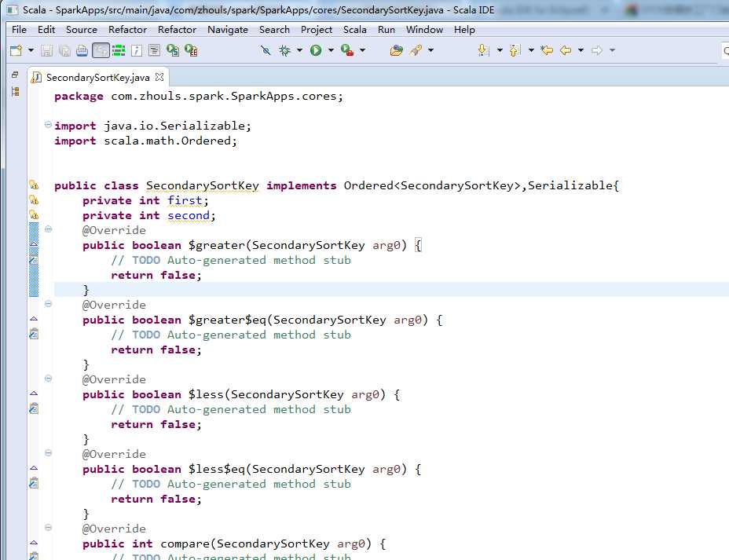Open the Window menu

[x=424, y=29]
